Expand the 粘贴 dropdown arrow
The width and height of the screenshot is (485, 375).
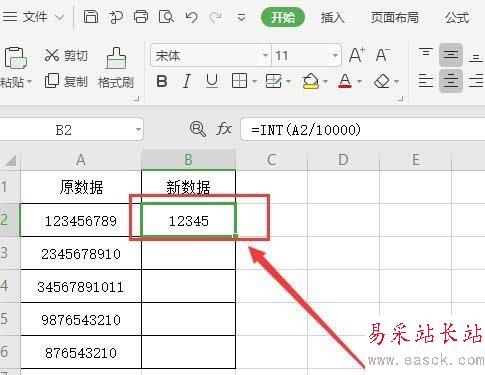[x=29, y=81]
